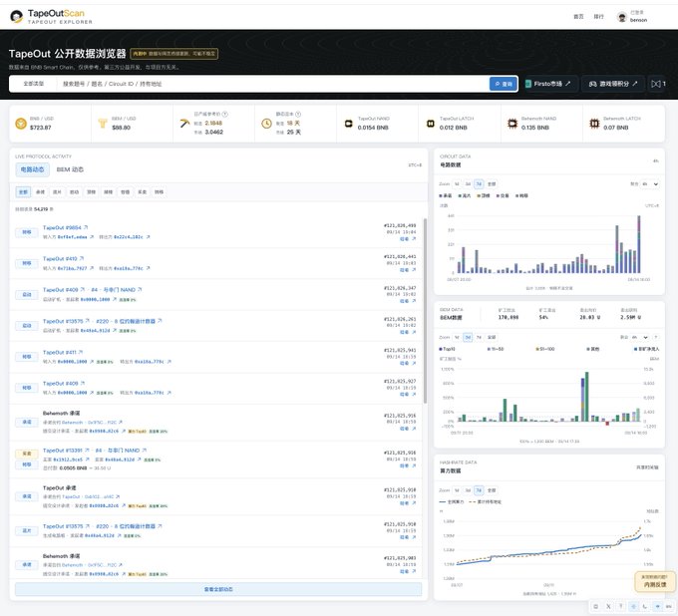Image resolution: width=678 pixels, height=616 pixels.
Task: Click the help icon beside 日产能参考价
Action: [x=225, y=114]
